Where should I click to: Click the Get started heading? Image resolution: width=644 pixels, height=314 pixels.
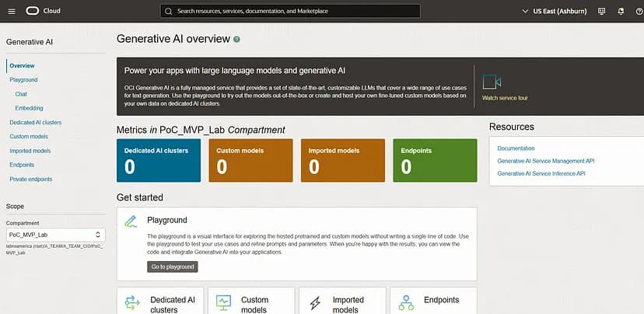click(140, 197)
